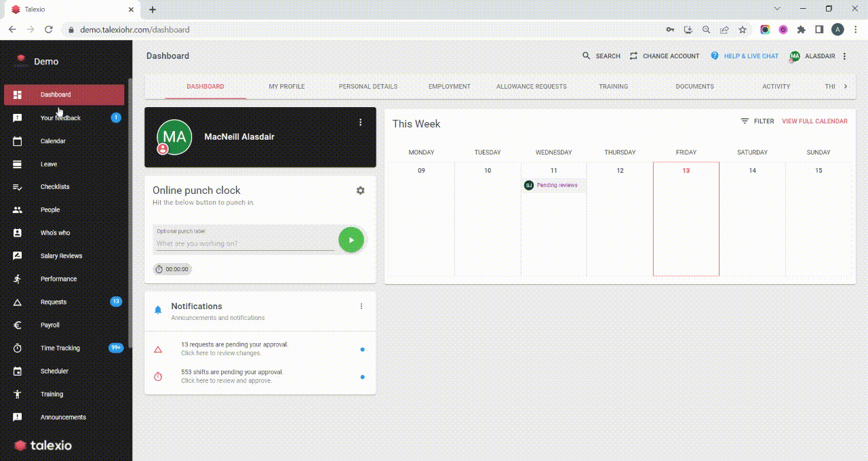Screen dimensions: 868x461
Task: Switch to the Employment tab
Action: click(450, 87)
